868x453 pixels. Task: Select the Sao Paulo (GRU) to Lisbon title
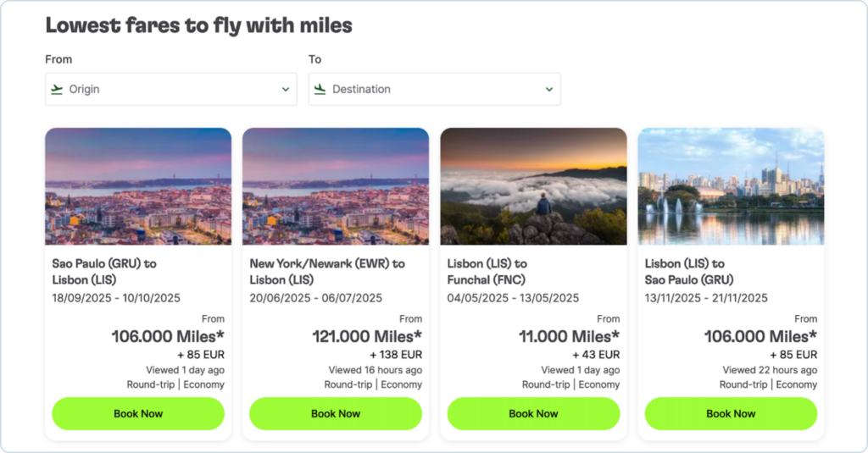[104, 272]
